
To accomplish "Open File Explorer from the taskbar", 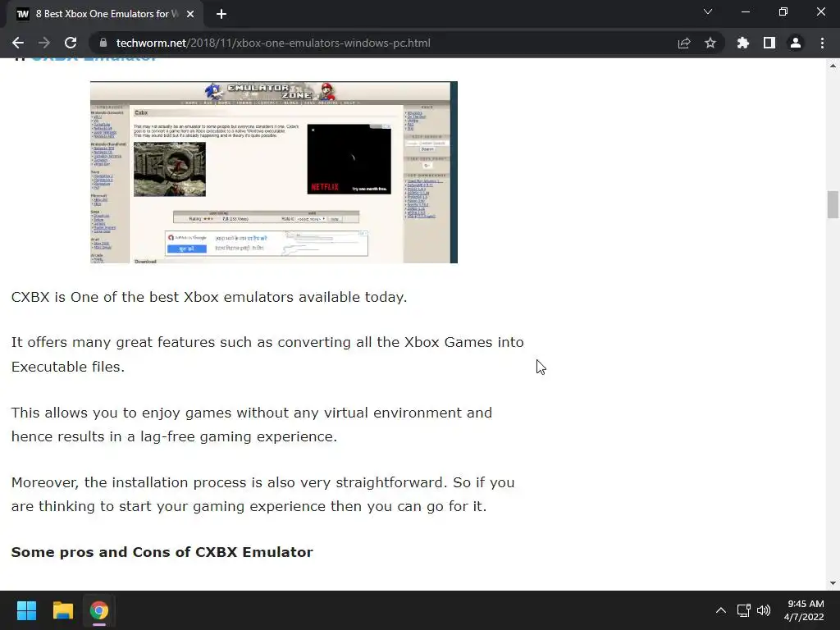I will [x=62, y=610].
